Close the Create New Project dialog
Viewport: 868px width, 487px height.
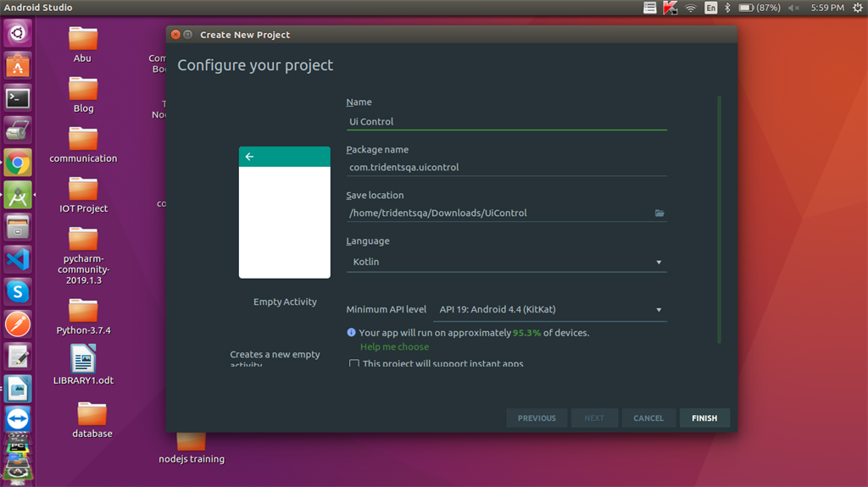[175, 35]
